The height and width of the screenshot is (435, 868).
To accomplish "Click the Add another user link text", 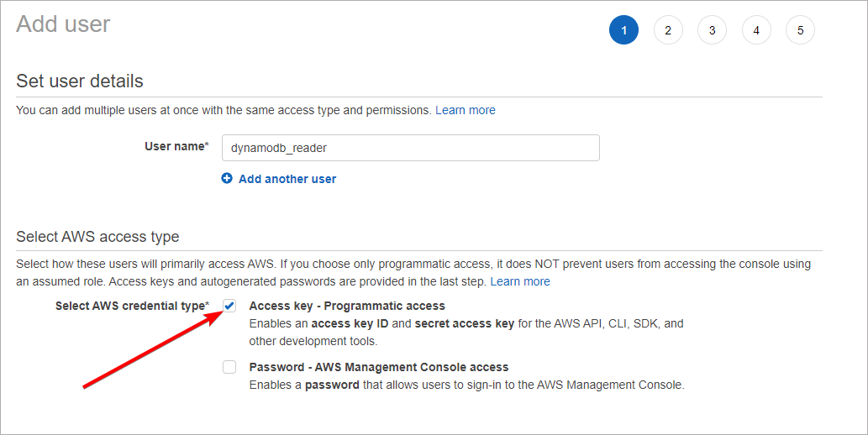I will pos(287,179).
